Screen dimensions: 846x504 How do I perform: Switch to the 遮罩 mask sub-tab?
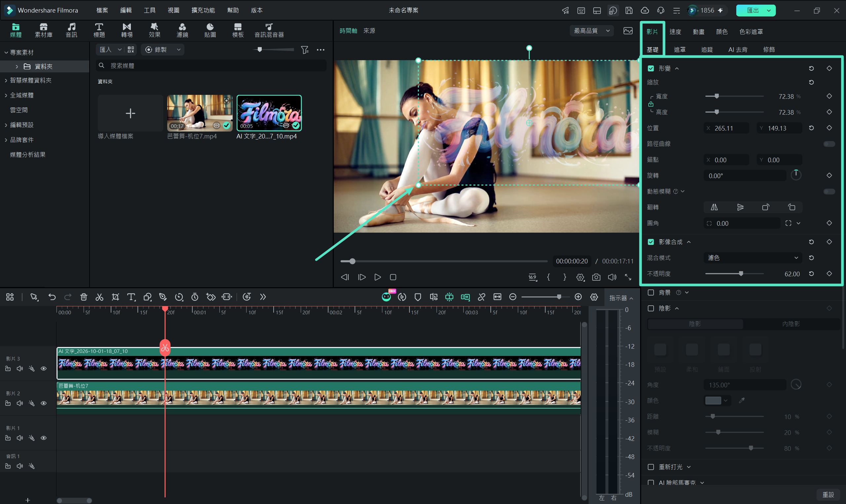click(x=679, y=50)
